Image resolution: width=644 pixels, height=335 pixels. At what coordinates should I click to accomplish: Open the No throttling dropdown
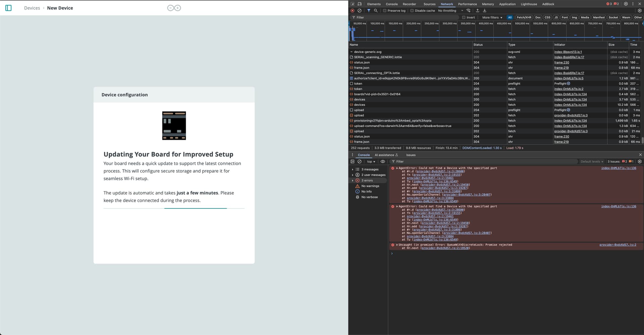click(449, 10)
